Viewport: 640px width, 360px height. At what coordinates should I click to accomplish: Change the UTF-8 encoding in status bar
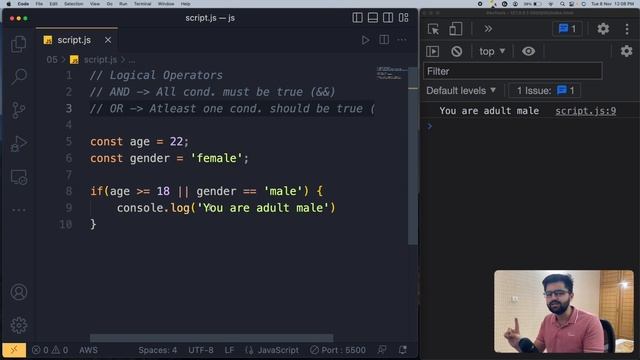201,350
